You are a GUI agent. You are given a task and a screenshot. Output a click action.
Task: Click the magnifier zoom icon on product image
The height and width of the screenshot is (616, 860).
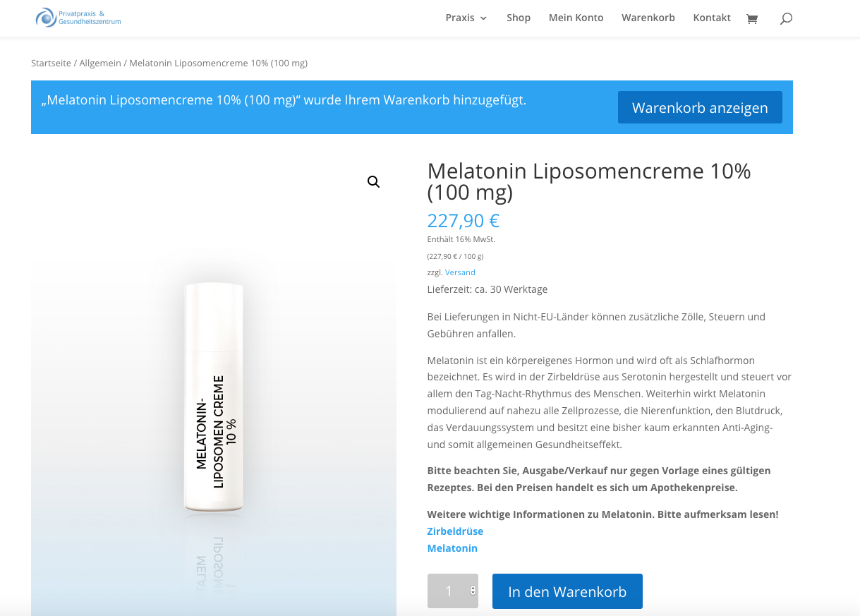coord(374,182)
